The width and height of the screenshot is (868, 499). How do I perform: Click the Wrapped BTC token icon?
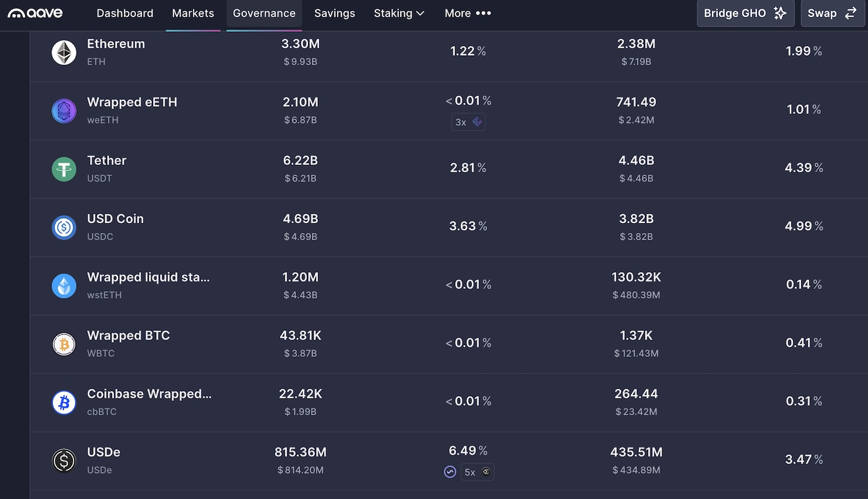[64, 344]
